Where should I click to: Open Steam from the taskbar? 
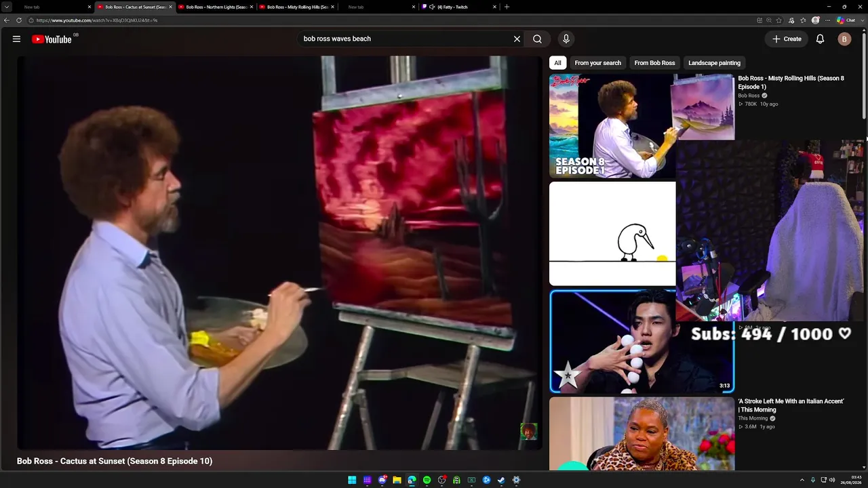pos(501,480)
